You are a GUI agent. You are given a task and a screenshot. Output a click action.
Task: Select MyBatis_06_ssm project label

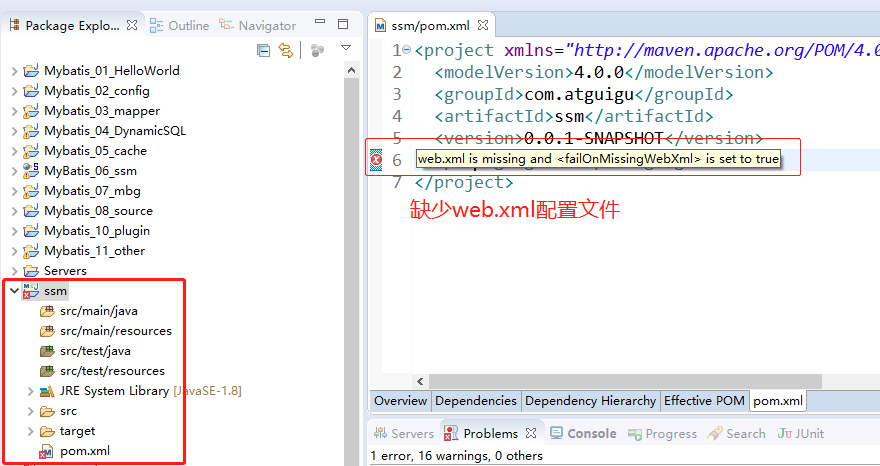[x=90, y=171]
